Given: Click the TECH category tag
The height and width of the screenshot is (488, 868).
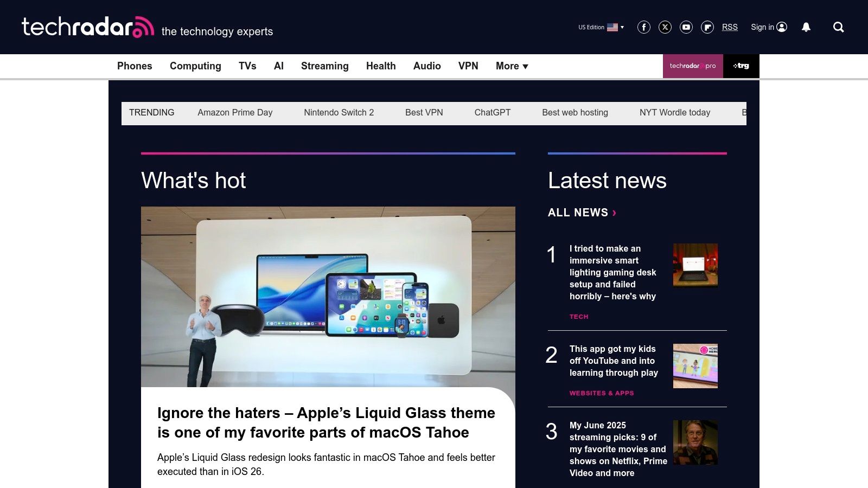Looking at the screenshot, I should (x=579, y=317).
